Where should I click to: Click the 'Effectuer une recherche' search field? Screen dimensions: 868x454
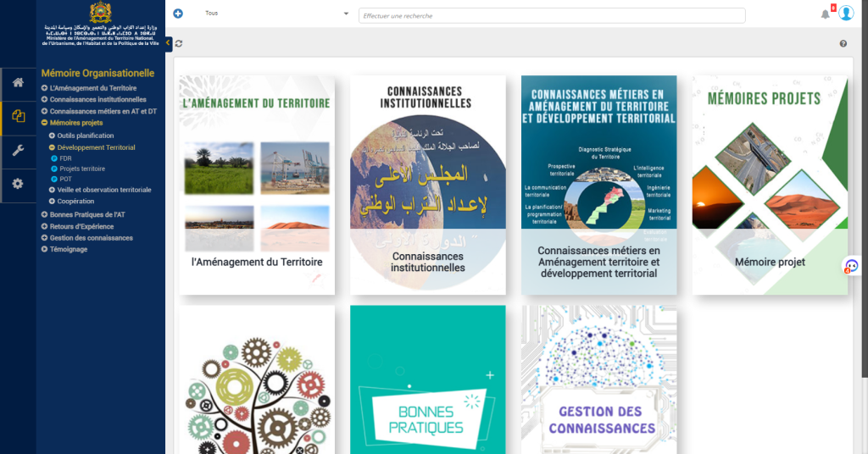click(x=551, y=15)
